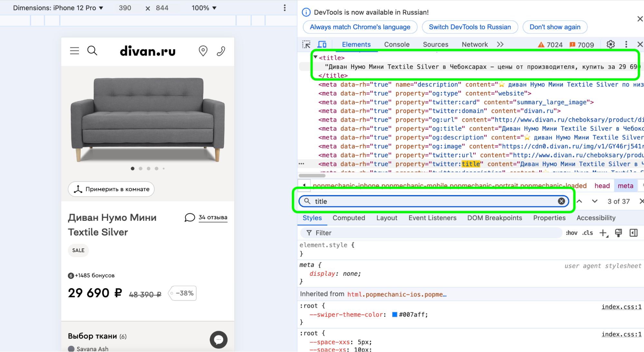Screen dimensions: 644x352
Task: Add new style rule plus icon
Action: coord(603,233)
